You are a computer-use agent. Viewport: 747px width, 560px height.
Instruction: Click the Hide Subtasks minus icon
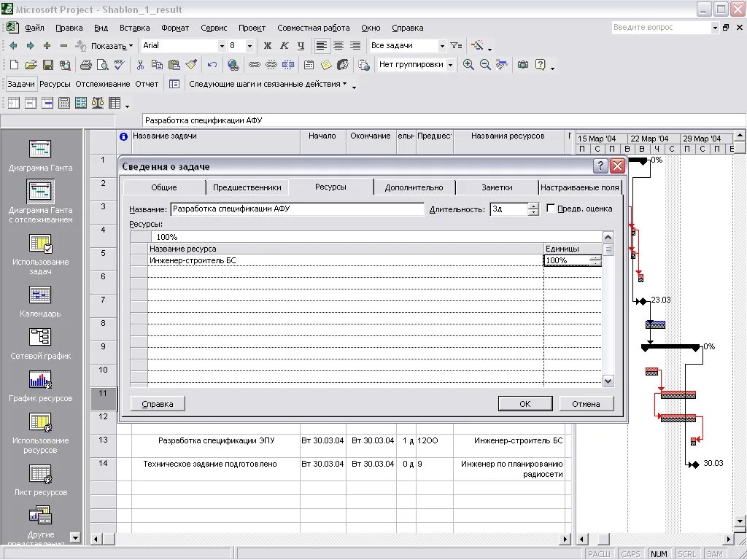pos(64,46)
